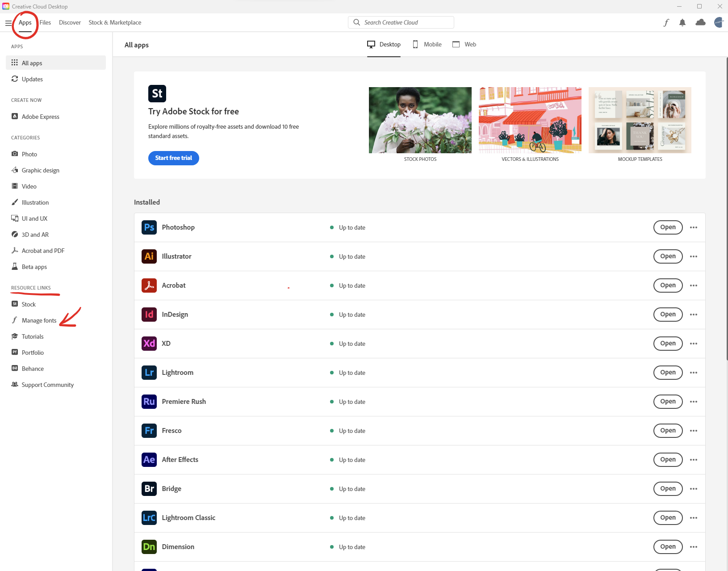This screenshot has height=571, width=728.
Task: Click the Acrobat app icon
Action: click(x=149, y=285)
